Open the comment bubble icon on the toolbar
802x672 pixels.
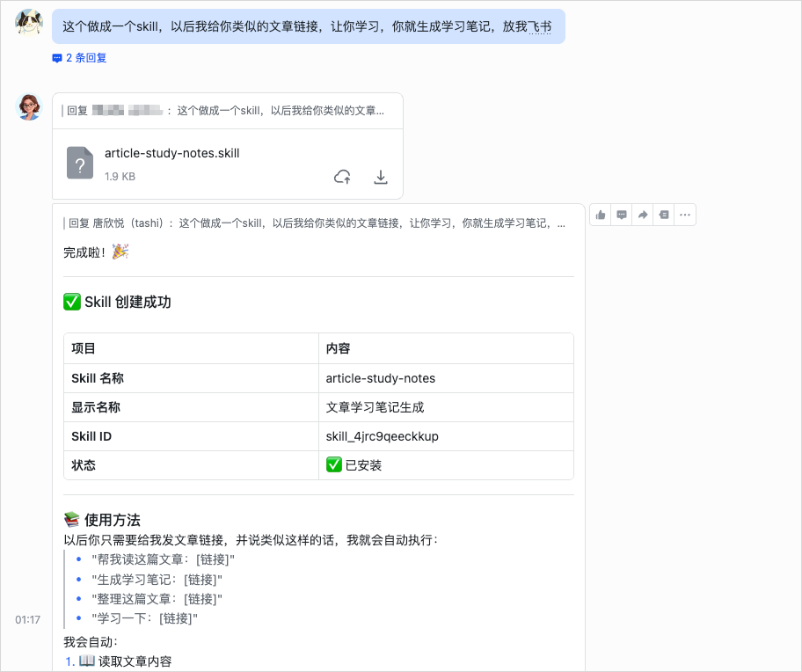(622, 214)
